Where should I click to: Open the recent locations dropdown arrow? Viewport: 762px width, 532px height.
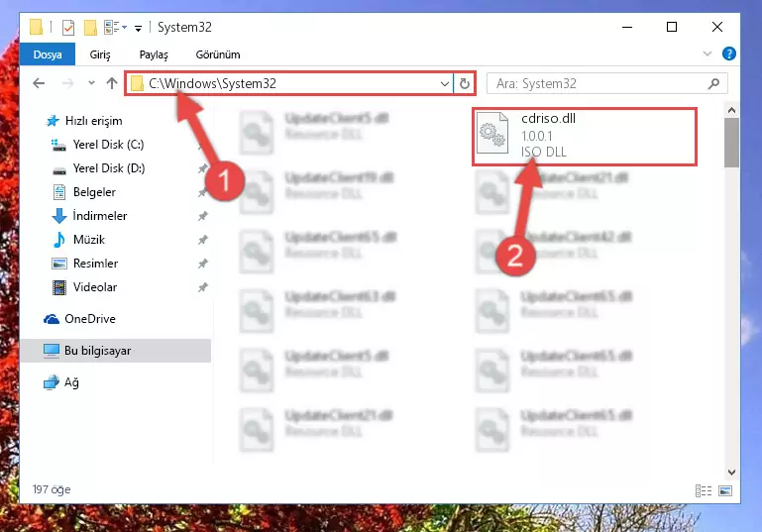[91, 83]
